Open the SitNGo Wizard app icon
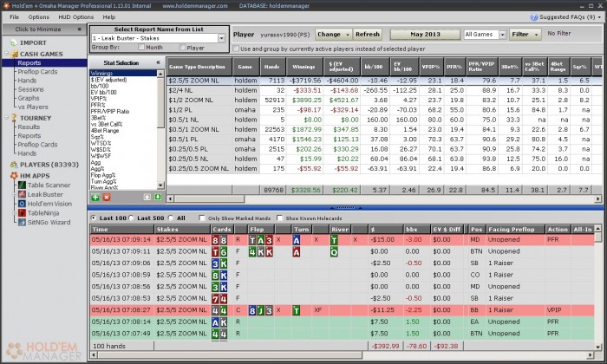 pyautogui.click(x=22, y=223)
